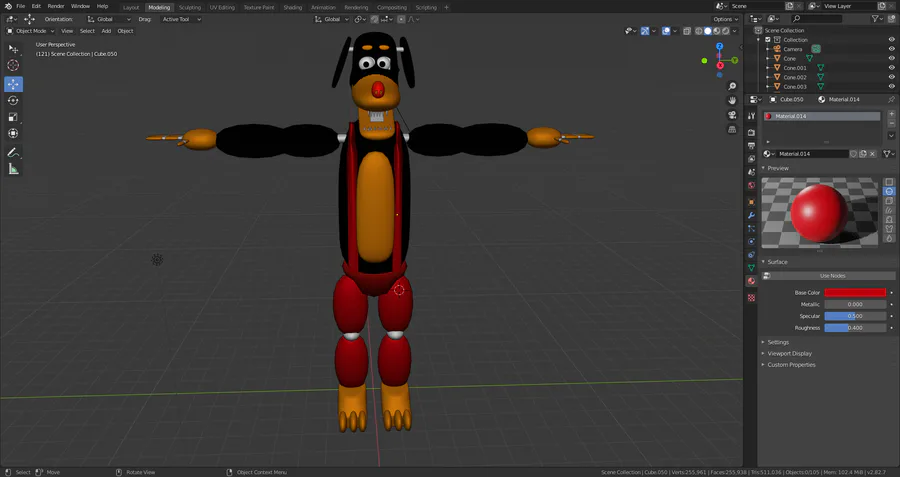This screenshot has width=900, height=477.
Task: Toggle X-ray mode in viewport header
Action: [687, 31]
